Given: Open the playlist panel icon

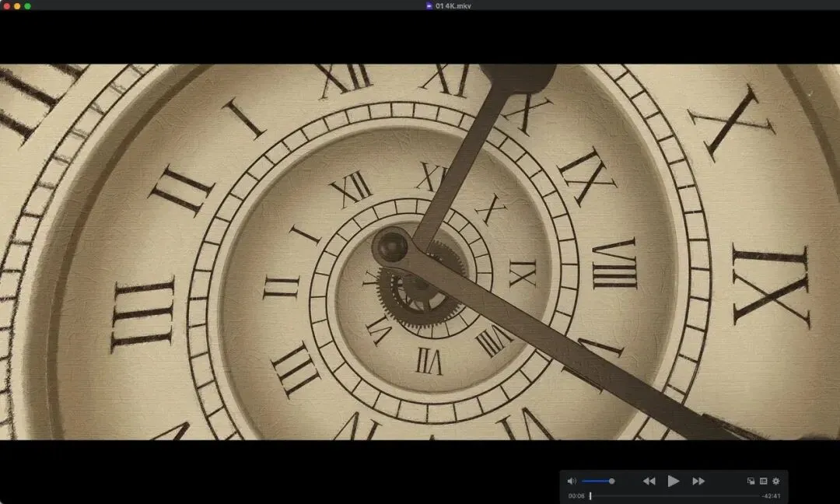Looking at the screenshot, I should (764, 481).
